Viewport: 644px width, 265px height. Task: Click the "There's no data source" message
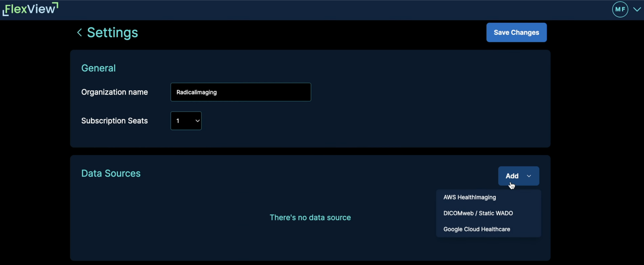point(310,217)
